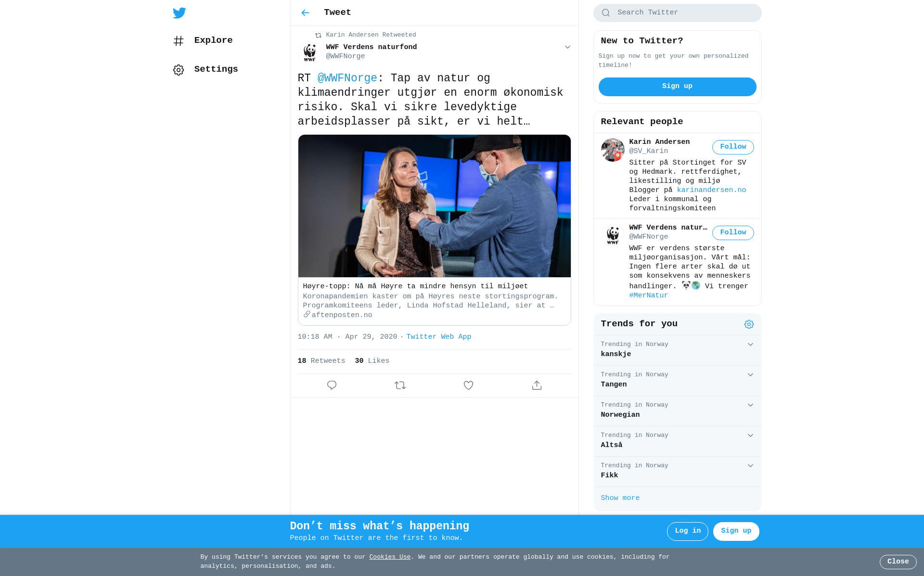Click the Twitter bird logo

pos(180,13)
